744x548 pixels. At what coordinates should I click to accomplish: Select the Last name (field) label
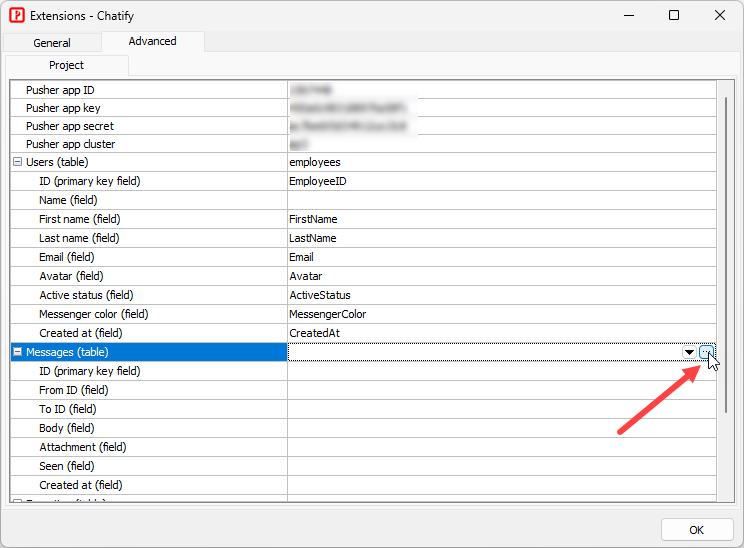point(79,238)
